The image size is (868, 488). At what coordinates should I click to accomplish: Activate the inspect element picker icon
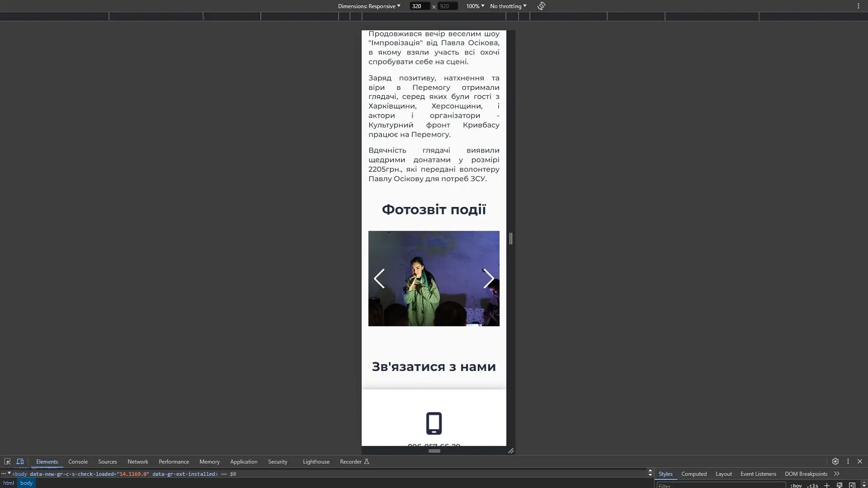point(7,462)
